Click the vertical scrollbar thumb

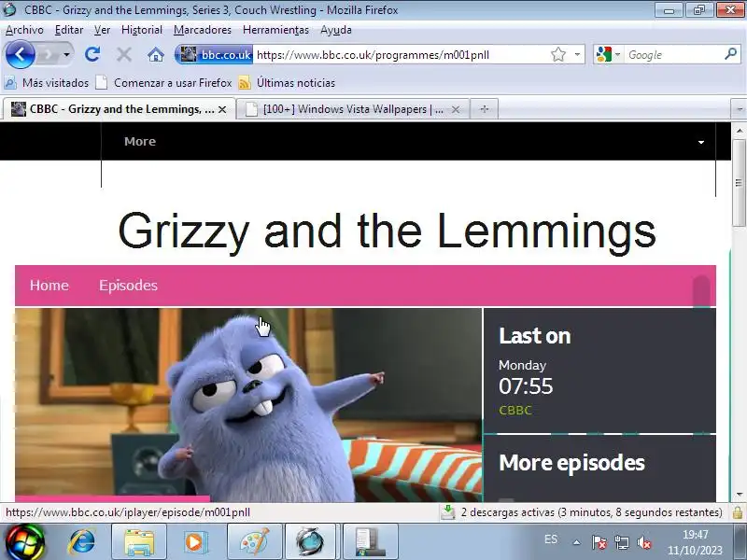[x=739, y=183]
